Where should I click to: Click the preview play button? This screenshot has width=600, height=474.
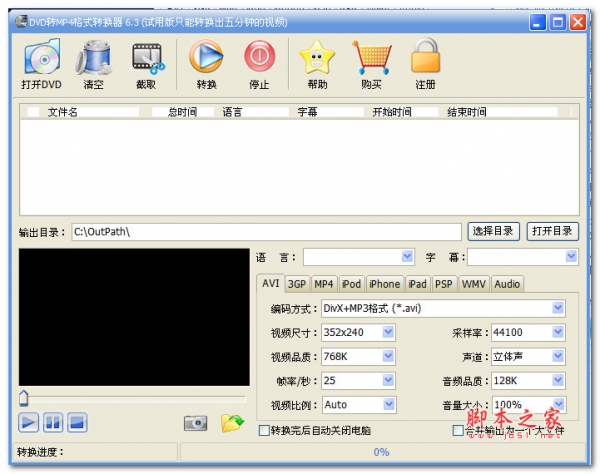(28, 423)
